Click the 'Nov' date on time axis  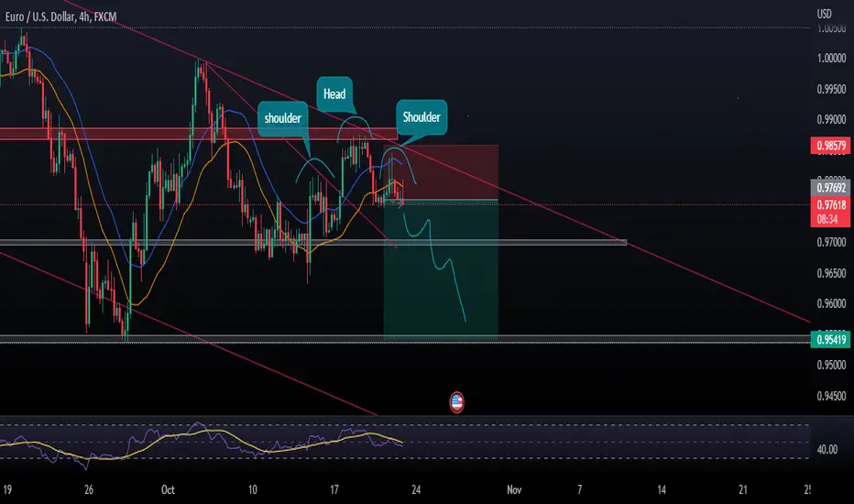click(514, 489)
